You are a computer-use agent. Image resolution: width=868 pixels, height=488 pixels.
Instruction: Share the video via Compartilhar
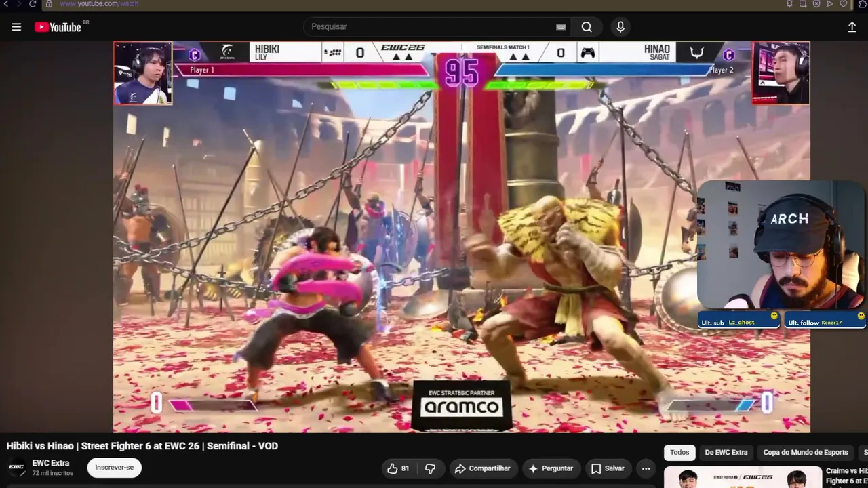tap(483, 468)
